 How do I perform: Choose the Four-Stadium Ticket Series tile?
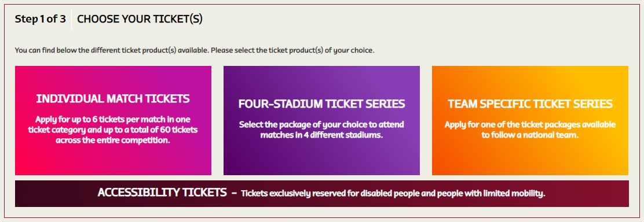coord(321,120)
